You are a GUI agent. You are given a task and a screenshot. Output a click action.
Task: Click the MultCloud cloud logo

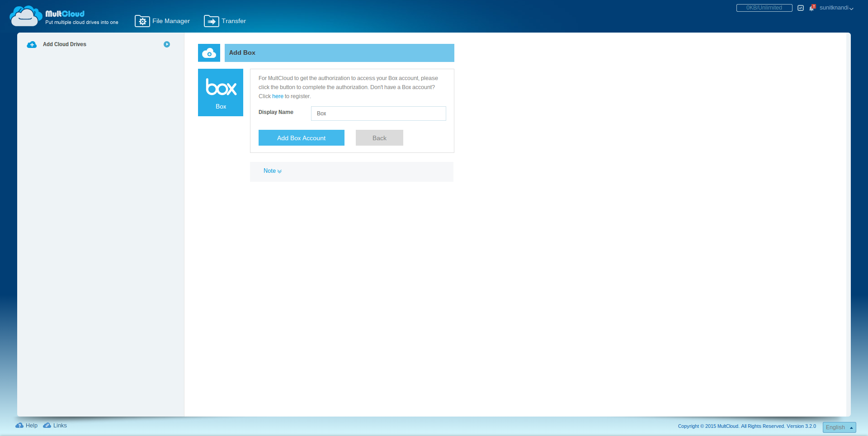(x=26, y=16)
